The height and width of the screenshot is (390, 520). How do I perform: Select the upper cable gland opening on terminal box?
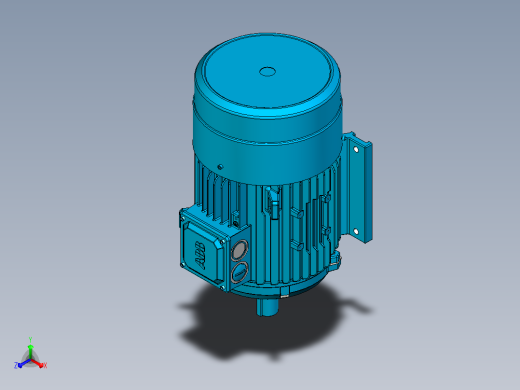(239, 249)
